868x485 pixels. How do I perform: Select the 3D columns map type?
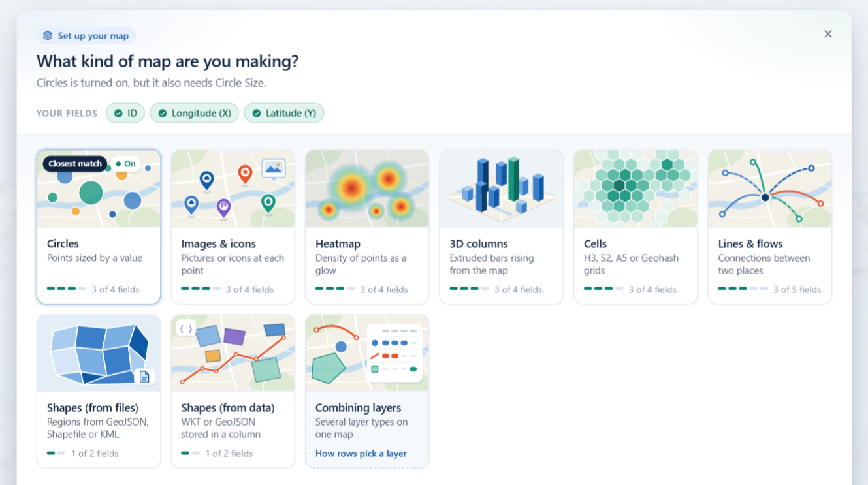pyautogui.click(x=502, y=227)
